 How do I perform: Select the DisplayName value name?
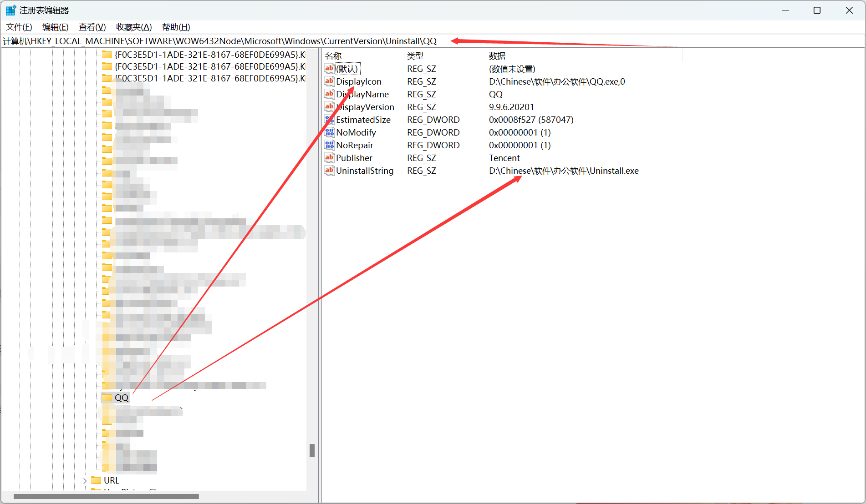tap(362, 94)
